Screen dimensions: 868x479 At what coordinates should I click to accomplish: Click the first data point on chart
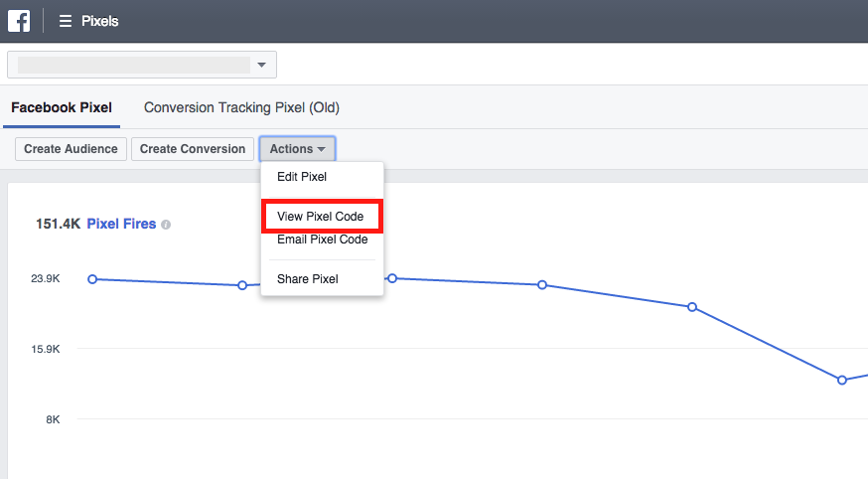[92, 279]
